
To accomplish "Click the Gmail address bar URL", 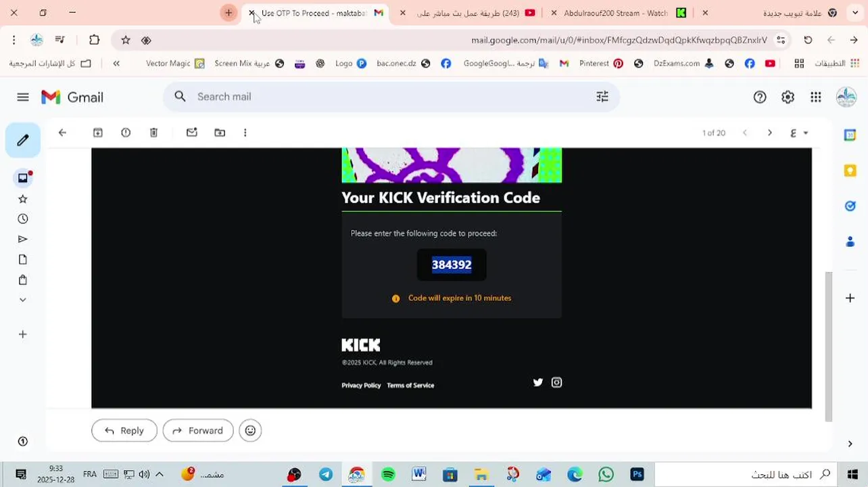I will pos(619,40).
